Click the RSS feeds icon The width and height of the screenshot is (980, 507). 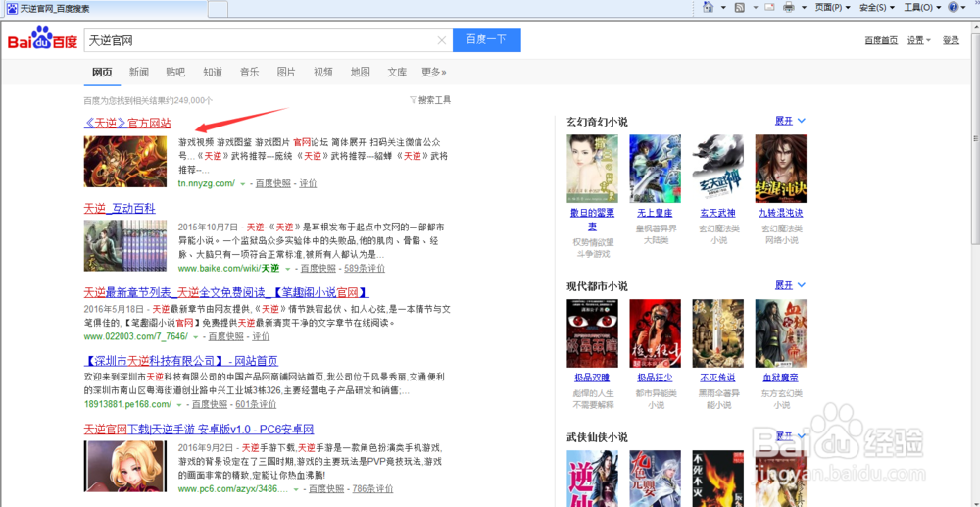click(x=739, y=8)
